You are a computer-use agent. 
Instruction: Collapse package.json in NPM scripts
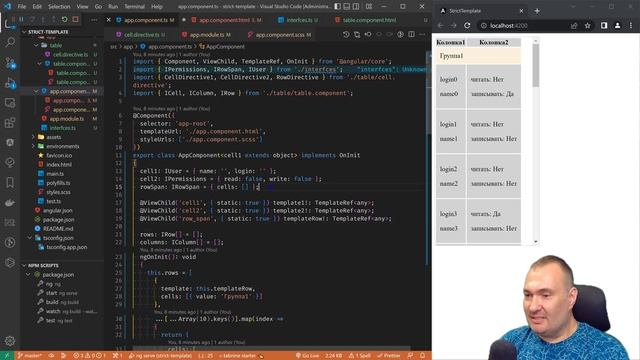tap(29, 275)
